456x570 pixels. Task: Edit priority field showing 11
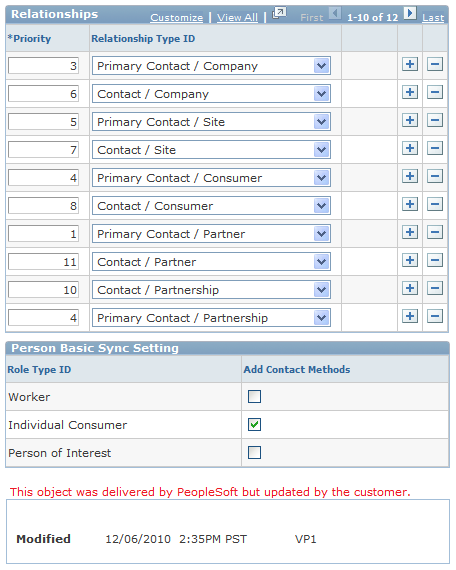point(43,262)
